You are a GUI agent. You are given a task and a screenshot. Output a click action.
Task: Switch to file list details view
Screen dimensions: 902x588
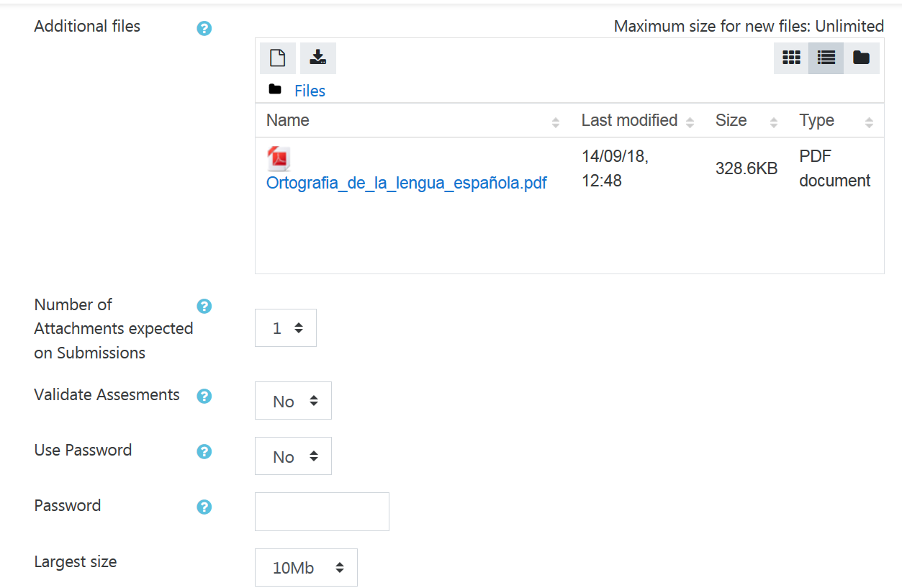[x=826, y=58]
